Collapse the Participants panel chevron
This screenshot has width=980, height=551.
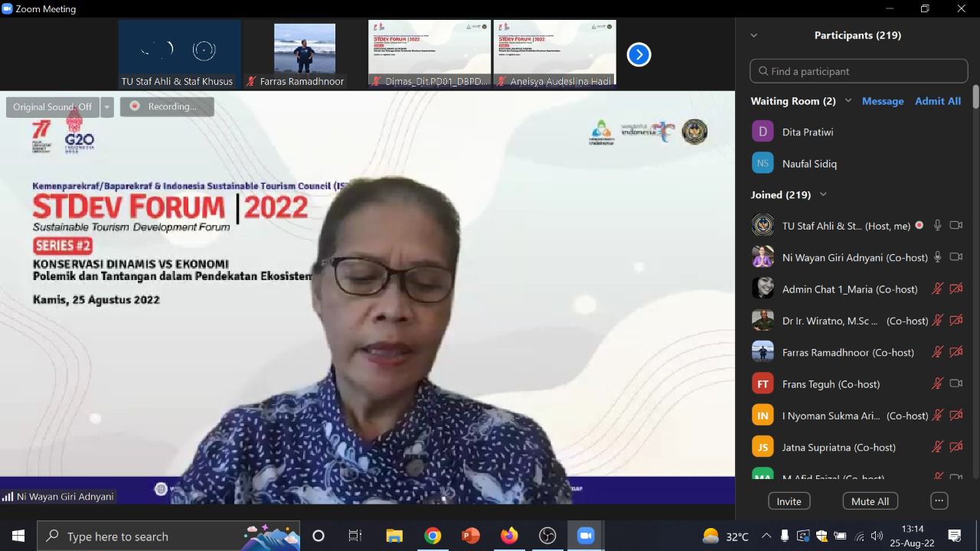click(753, 35)
